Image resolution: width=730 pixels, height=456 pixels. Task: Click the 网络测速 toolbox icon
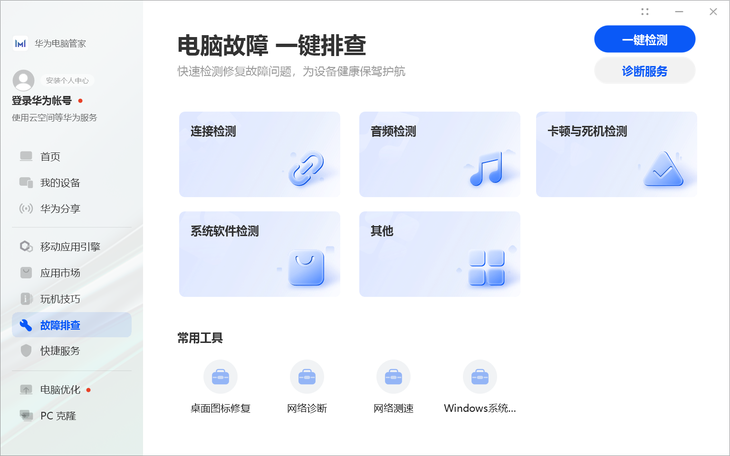click(393, 377)
